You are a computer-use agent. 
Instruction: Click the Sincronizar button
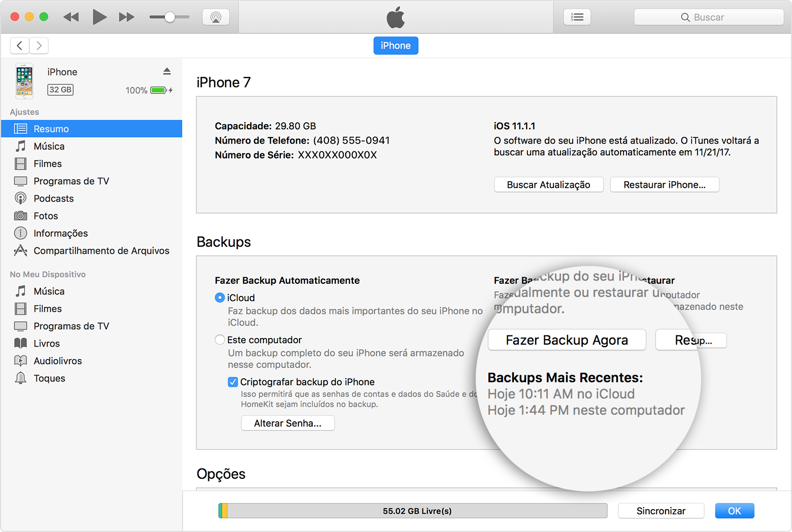tap(661, 511)
